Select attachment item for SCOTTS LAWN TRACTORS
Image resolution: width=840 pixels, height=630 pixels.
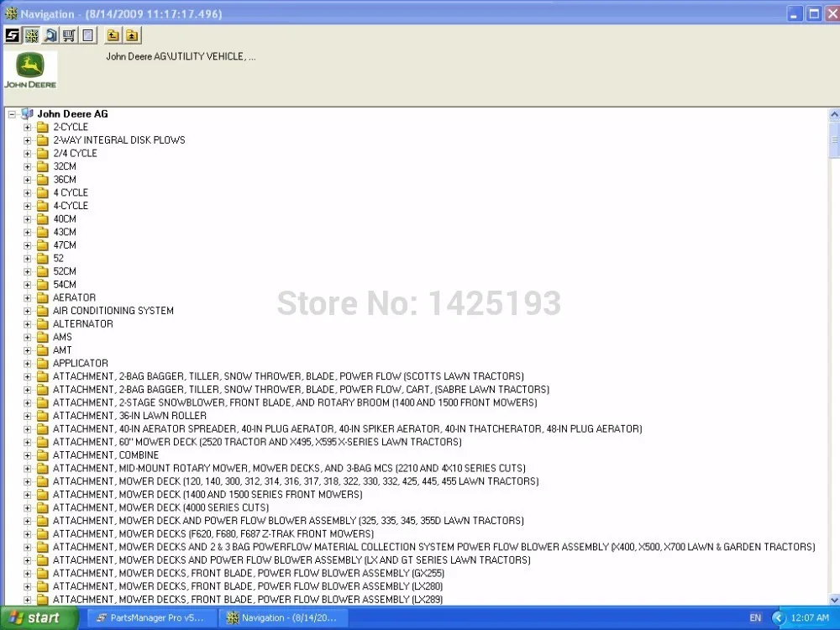click(x=288, y=376)
